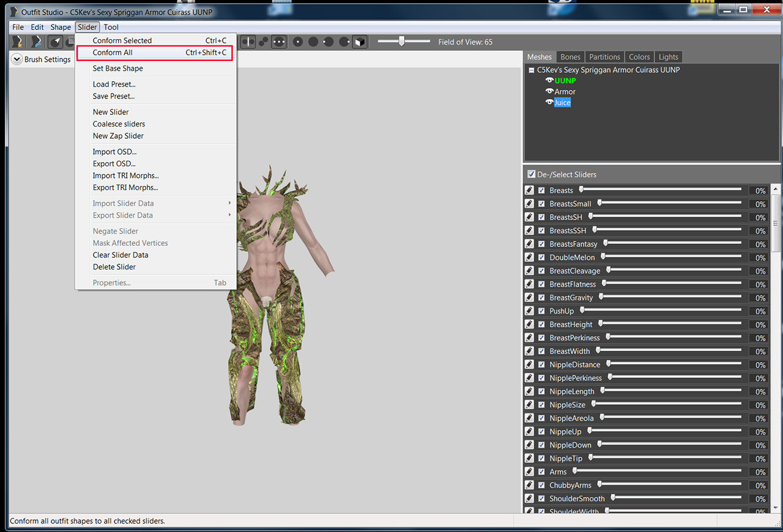Toggle the connected-points edit toolbar icon
The image size is (783, 532).
point(264,42)
